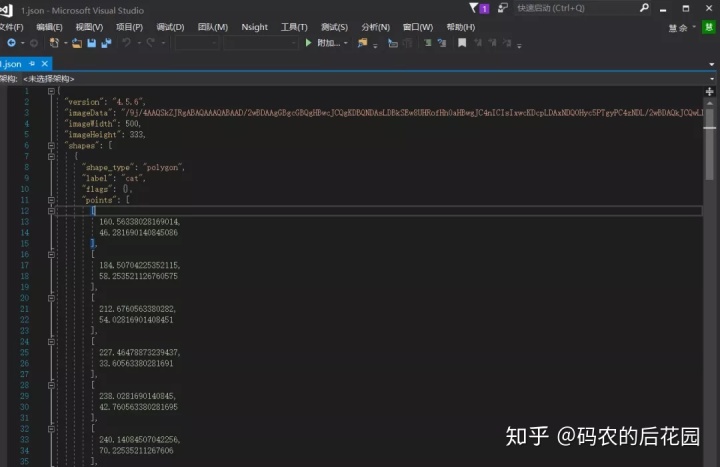Screen dimensions: 720x467
Task: Save the file with the single floppy icon
Action: tap(91, 43)
